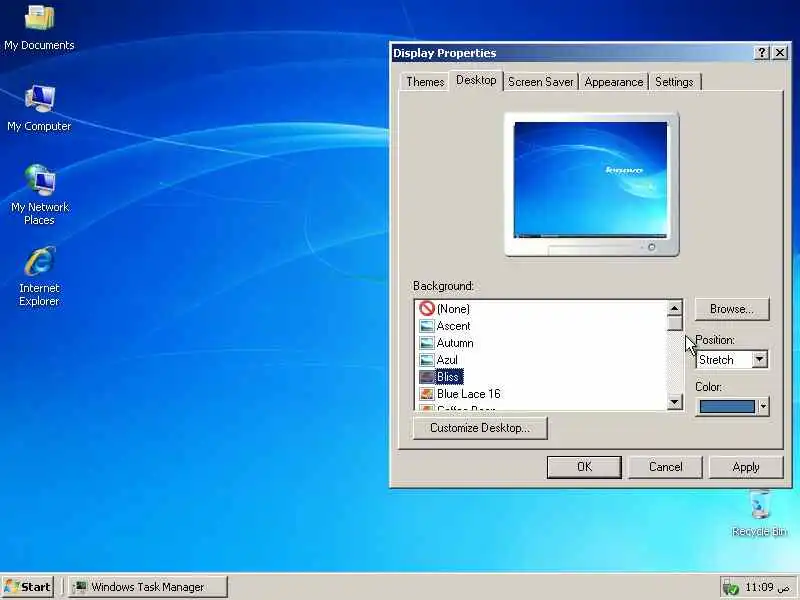Select "Azul" background entry
The height and width of the screenshot is (600, 800).
[x=447, y=360]
